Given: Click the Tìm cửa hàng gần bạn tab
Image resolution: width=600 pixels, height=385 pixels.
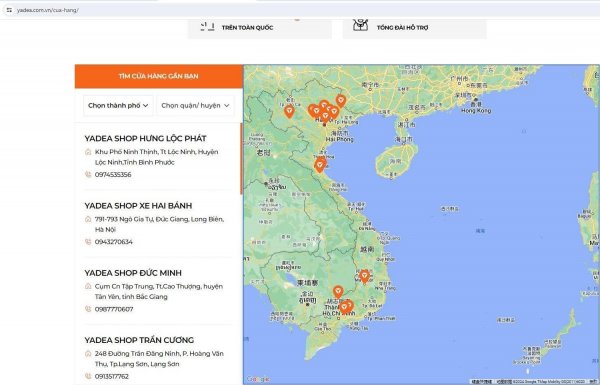Looking at the screenshot, I should [158, 76].
